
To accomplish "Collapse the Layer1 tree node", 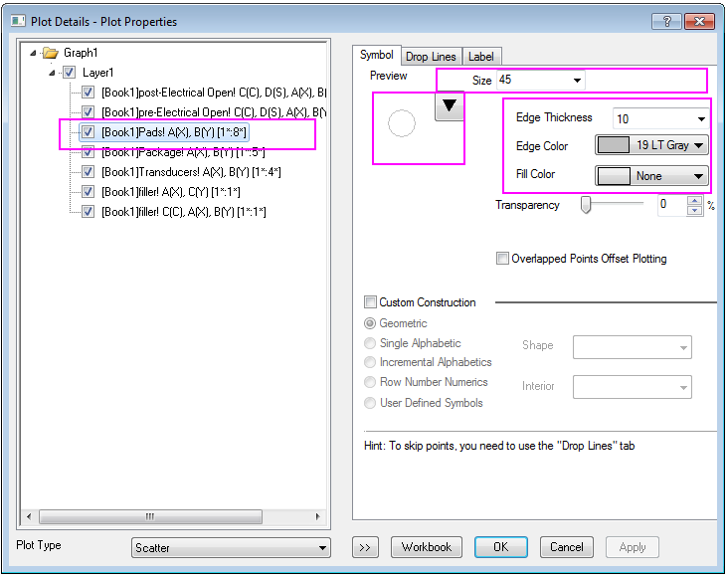I will pyautogui.click(x=51, y=73).
